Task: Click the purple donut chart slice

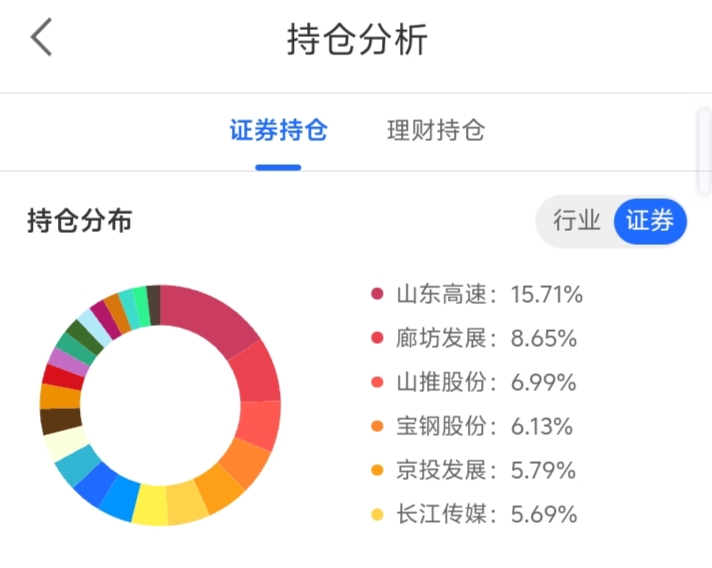Action: (x=69, y=362)
